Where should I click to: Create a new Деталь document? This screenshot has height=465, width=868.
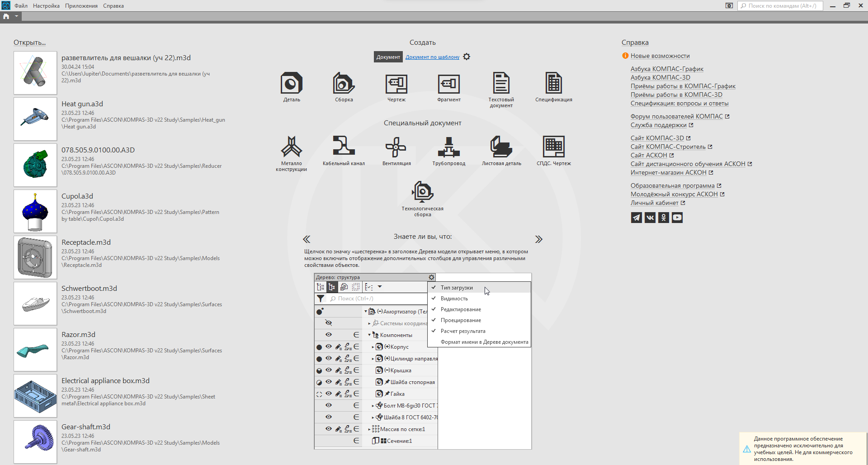[292, 87]
